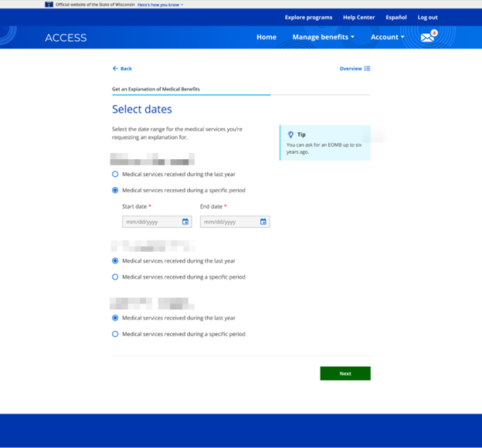Image resolution: width=482 pixels, height=448 pixels.
Task: Expand the Manage benefits dropdown
Action: [323, 37]
